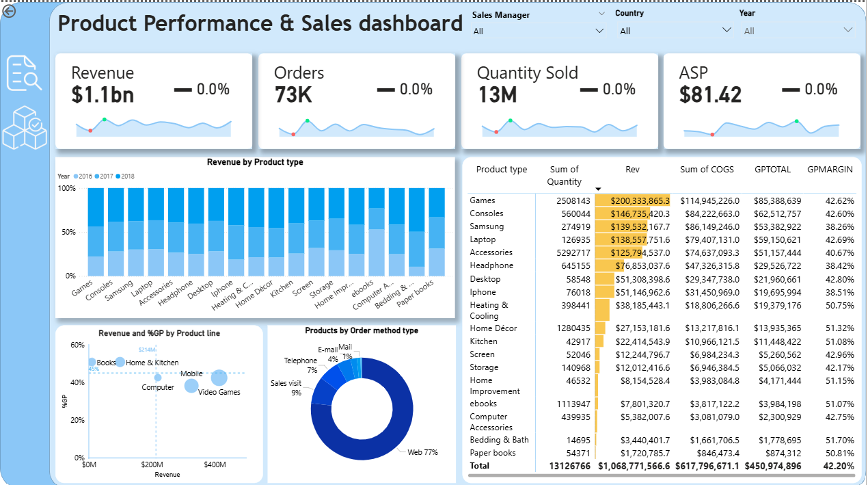Click the GPMARGIN column header

click(x=830, y=170)
